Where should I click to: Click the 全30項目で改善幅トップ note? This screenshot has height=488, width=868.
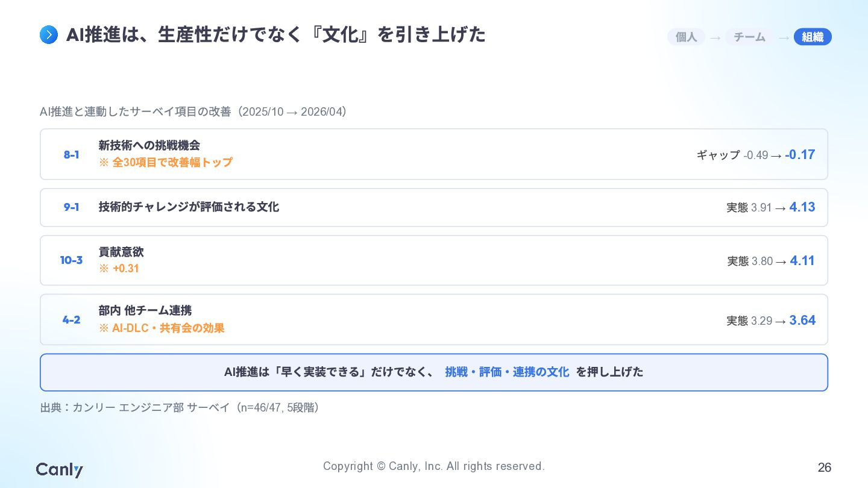[166, 163]
